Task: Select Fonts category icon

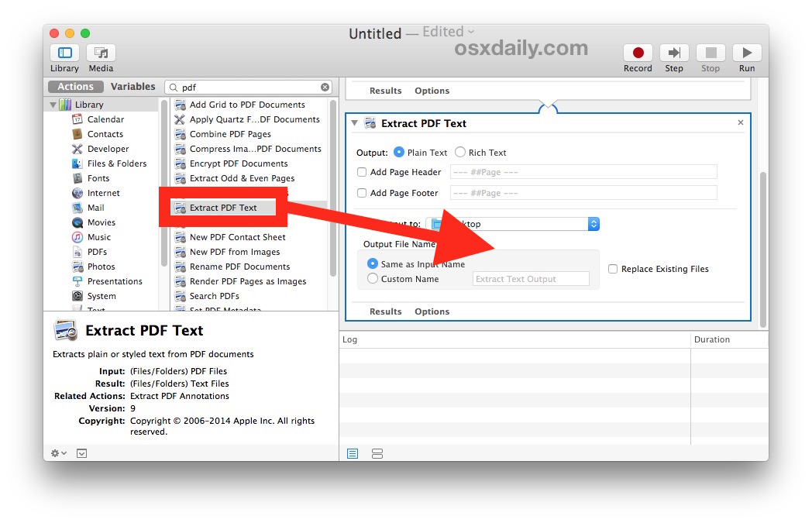Action: click(77, 178)
